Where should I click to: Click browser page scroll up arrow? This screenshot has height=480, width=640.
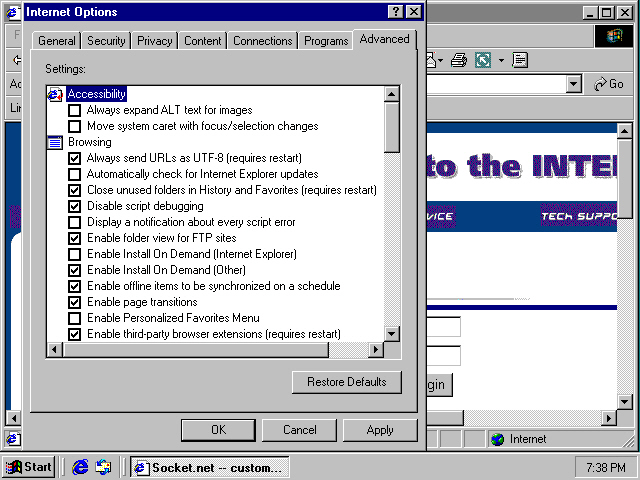624,131
